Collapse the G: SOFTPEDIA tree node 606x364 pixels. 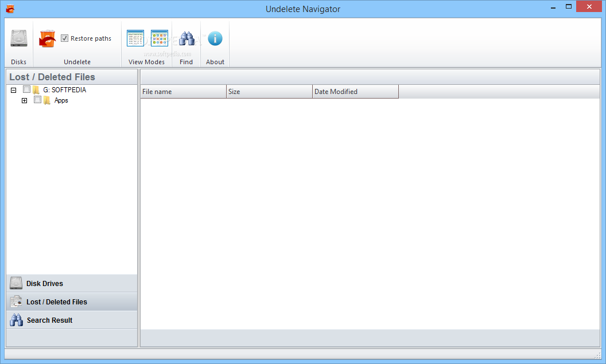[14, 91]
